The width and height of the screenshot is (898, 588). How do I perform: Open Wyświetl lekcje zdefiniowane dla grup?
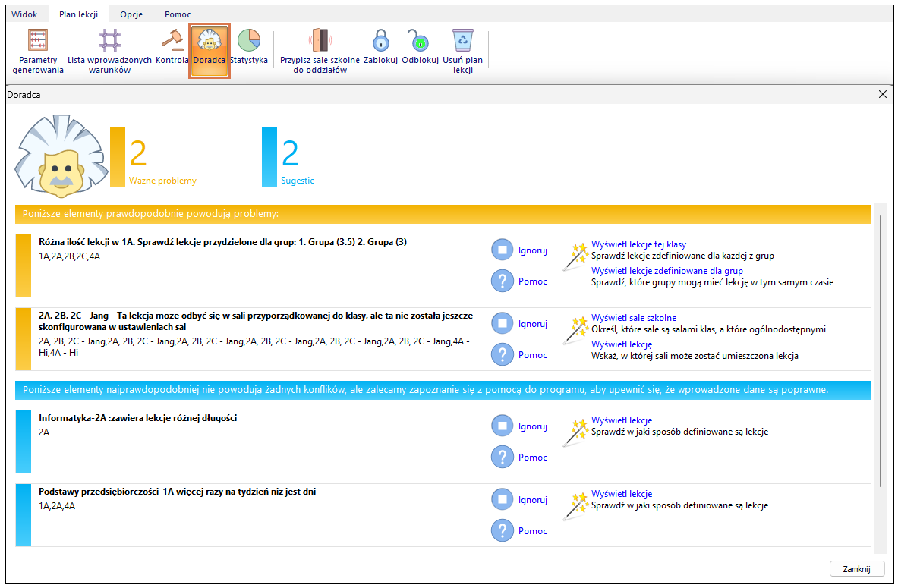(667, 271)
